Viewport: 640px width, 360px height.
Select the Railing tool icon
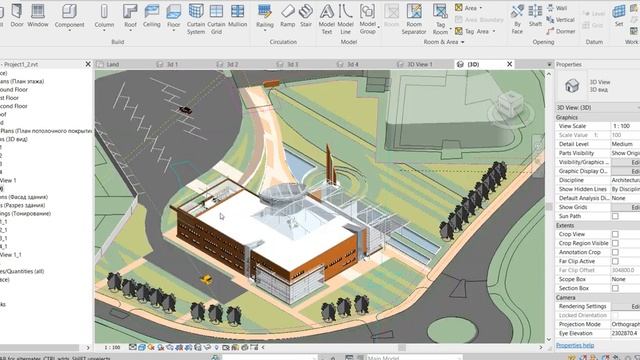(x=265, y=11)
